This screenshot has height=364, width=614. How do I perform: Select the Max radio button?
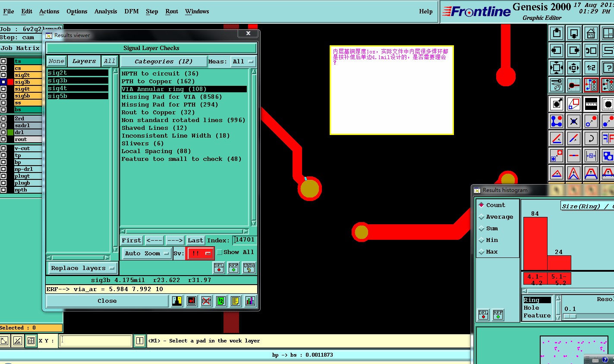pos(482,252)
